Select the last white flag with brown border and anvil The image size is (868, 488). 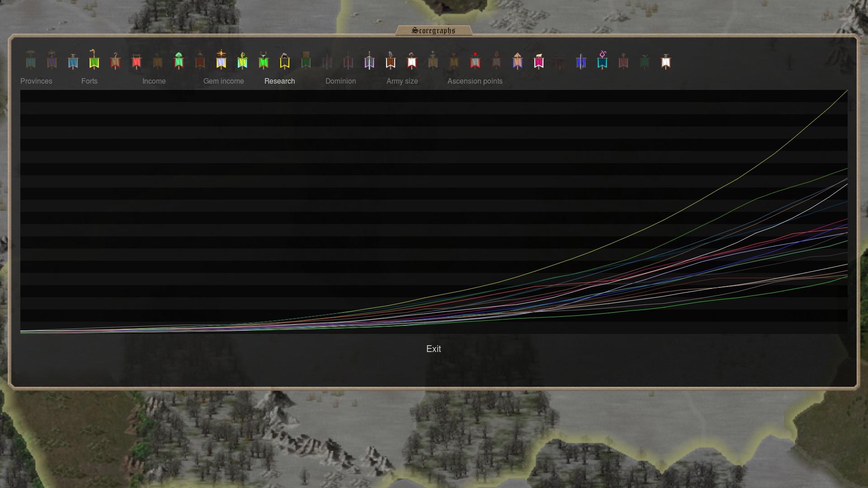click(x=666, y=61)
